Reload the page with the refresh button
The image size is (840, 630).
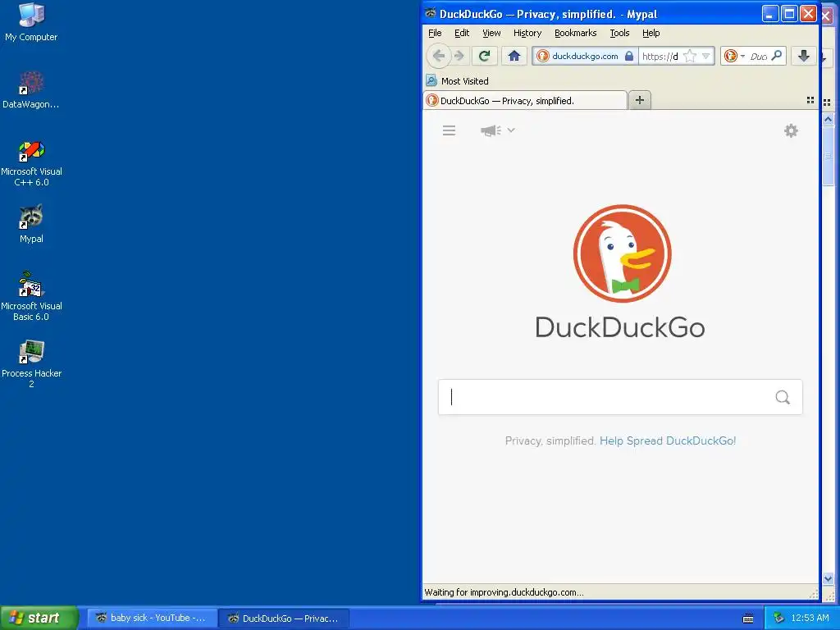tap(484, 56)
